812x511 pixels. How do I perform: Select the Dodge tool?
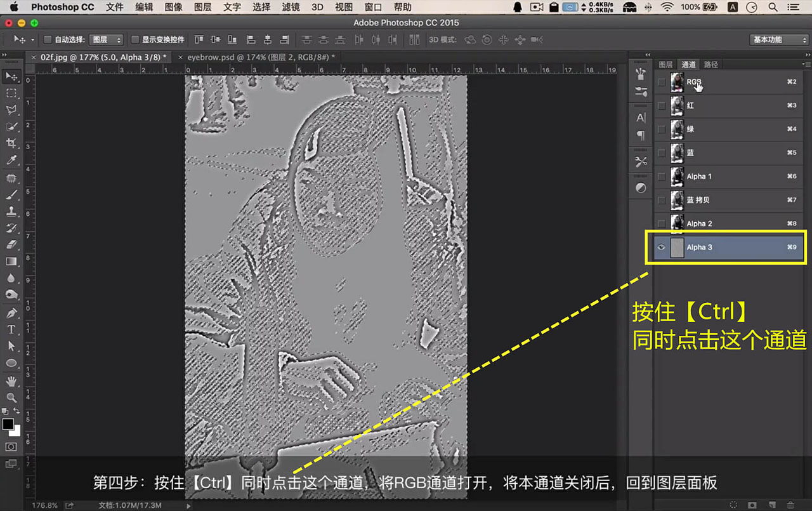[11, 294]
